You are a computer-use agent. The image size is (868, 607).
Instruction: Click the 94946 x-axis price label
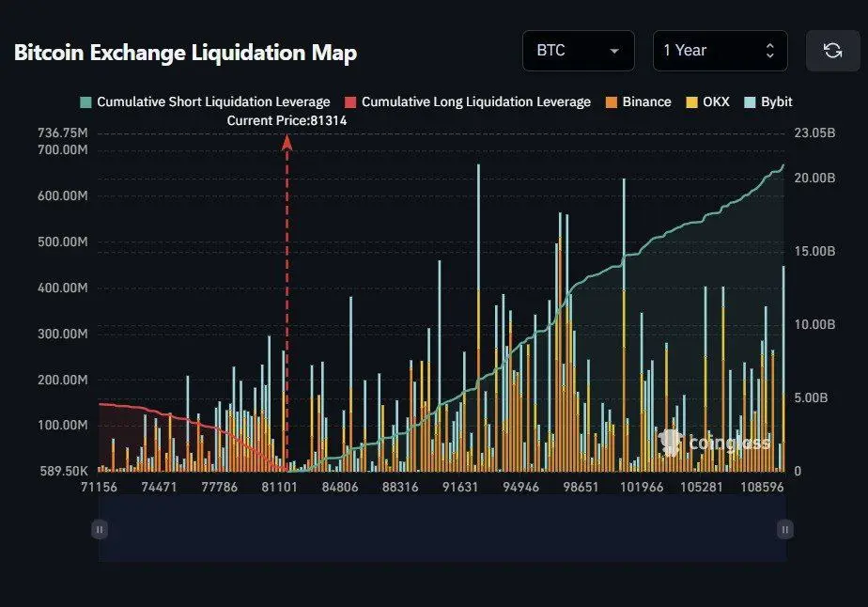[520, 487]
